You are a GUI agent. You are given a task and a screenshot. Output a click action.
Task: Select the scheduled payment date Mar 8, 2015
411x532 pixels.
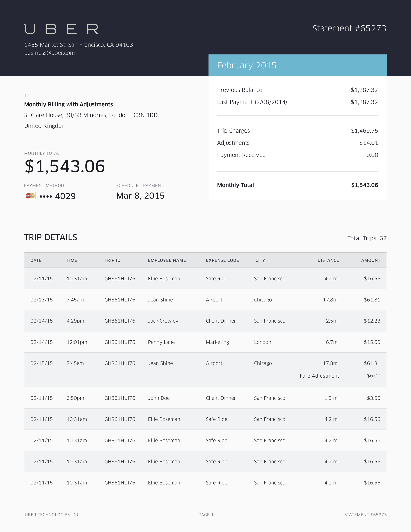(x=141, y=196)
